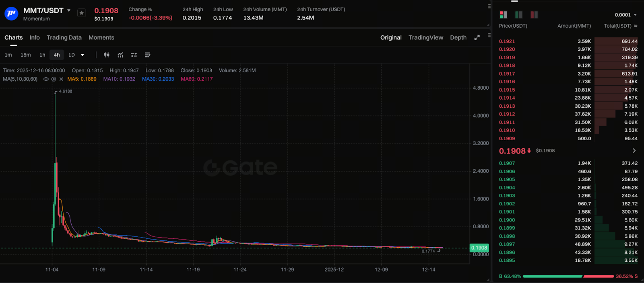Screen dimensions: 644x283
Task: Toggle MA indicator visibility eye icon
Action: tap(46, 79)
